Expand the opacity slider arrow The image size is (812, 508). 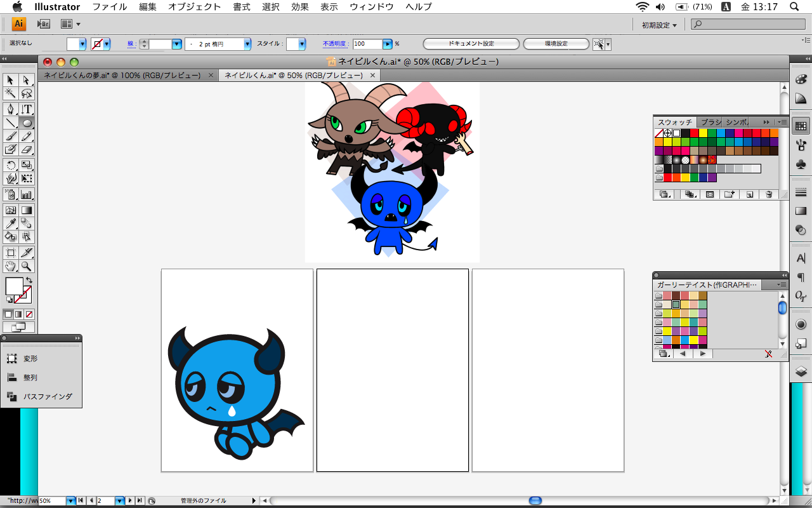[387, 44]
